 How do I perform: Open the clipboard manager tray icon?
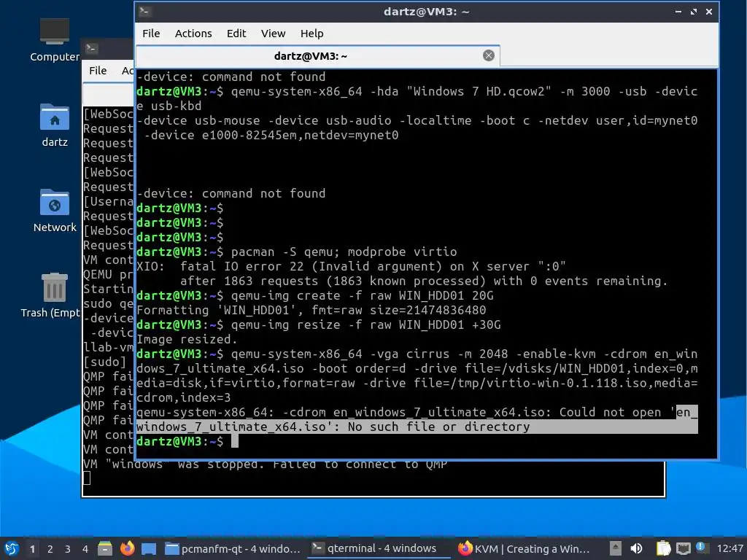tap(663, 548)
